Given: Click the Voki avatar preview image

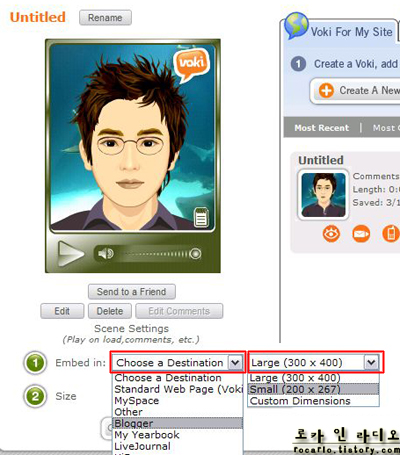Looking at the screenshot, I should click(x=132, y=138).
